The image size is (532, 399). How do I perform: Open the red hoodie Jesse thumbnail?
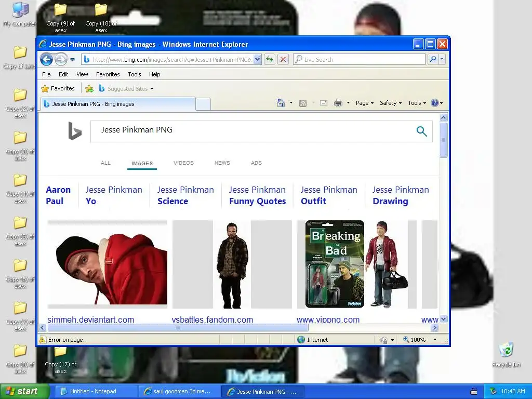point(107,264)
